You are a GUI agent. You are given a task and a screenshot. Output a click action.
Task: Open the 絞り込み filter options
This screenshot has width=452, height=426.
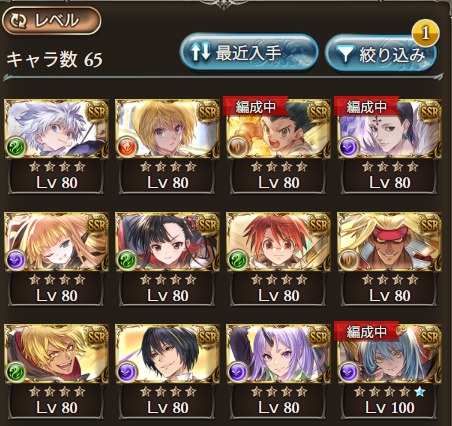pos(381,53)
